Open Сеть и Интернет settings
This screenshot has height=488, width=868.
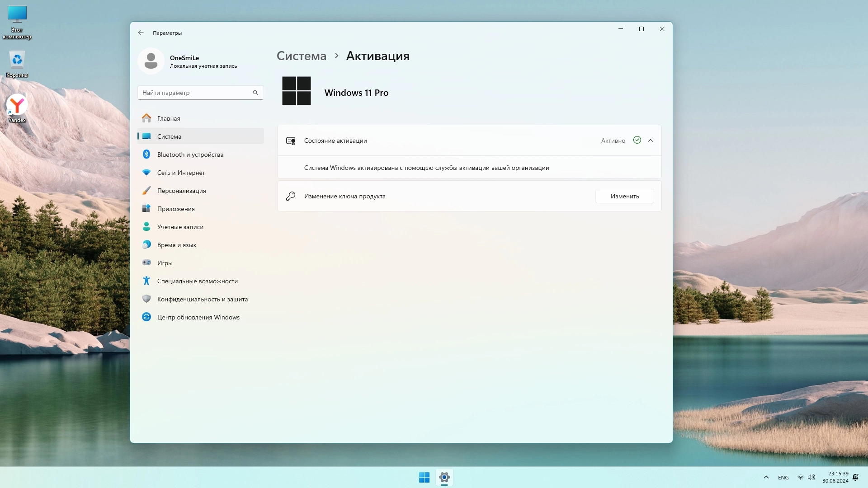pyautogui.click(x=181, y=173)
